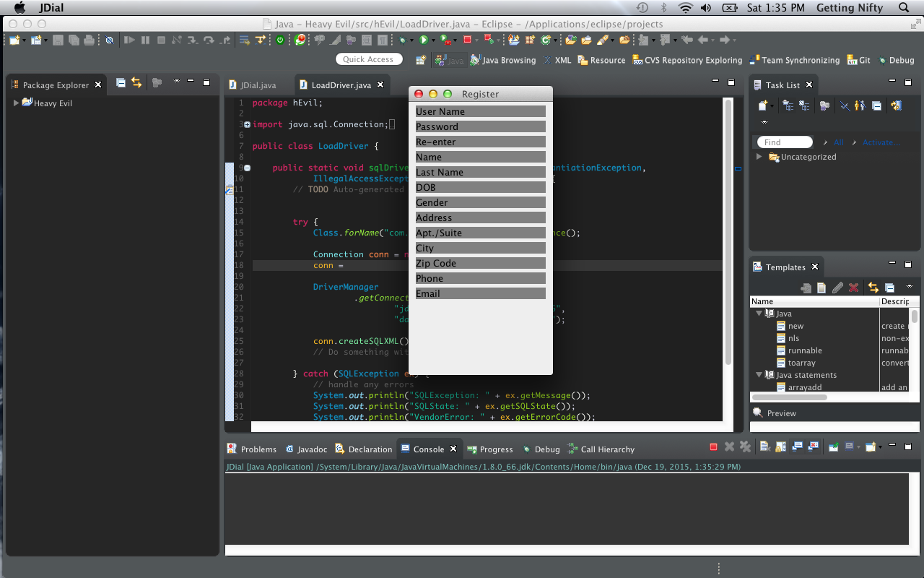Click the Skip All Breakpoints toolbar icon
This screenshot has width=924, height=578.
[109, 40]
